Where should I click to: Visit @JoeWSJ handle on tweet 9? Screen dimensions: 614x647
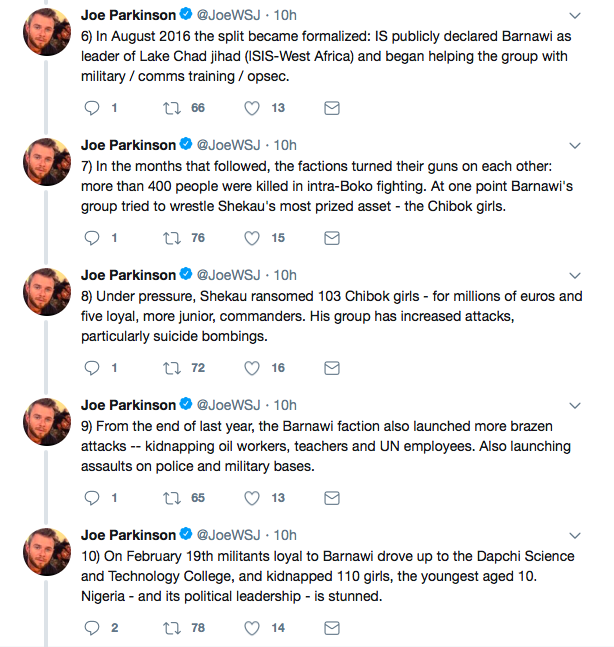229,405
